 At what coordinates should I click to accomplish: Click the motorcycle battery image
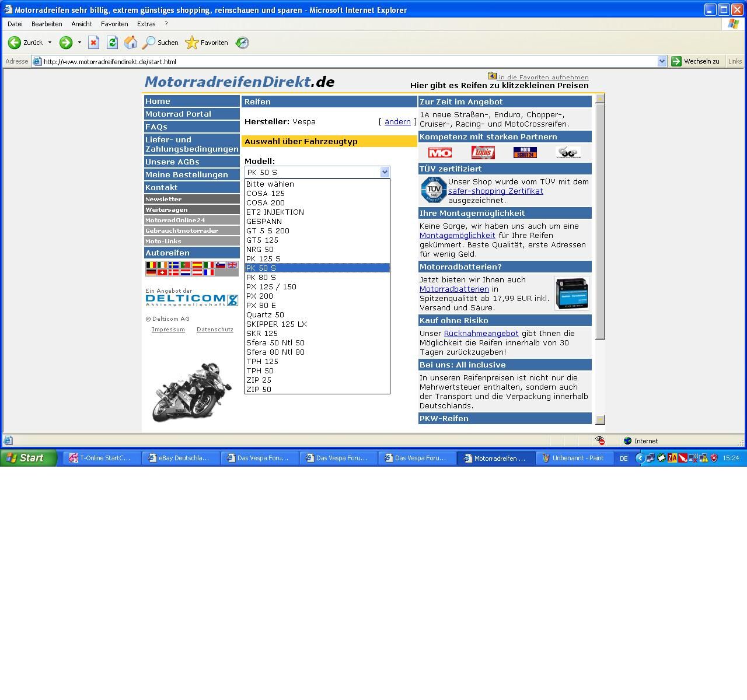click(571, 293)
